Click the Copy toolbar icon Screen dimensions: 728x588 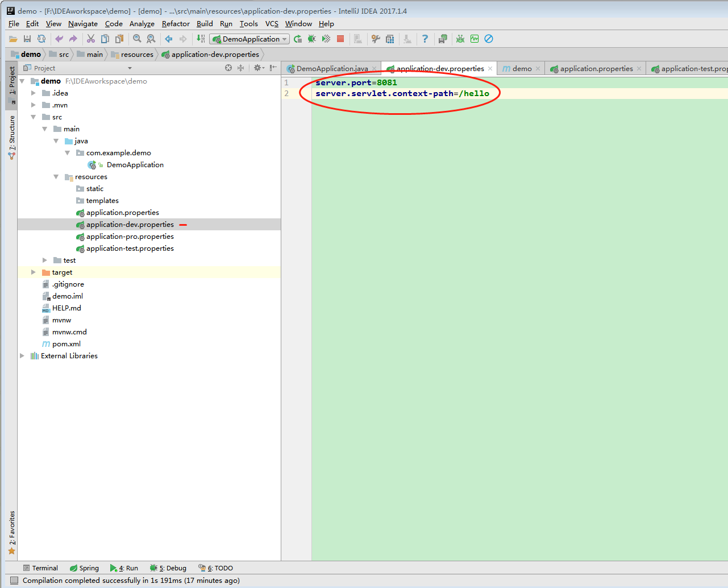105,39
